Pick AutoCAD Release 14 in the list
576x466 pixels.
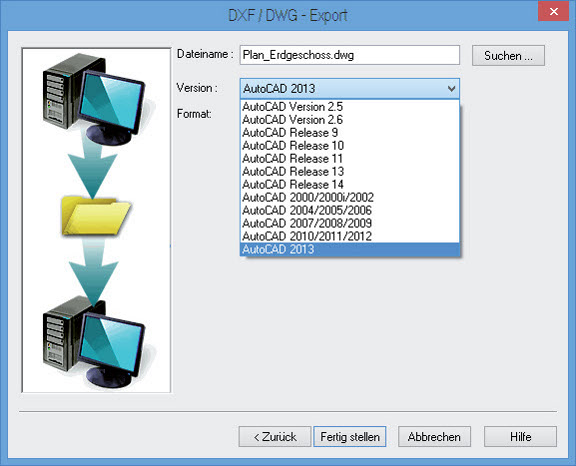pyautogui.click(x=350, y=184)
